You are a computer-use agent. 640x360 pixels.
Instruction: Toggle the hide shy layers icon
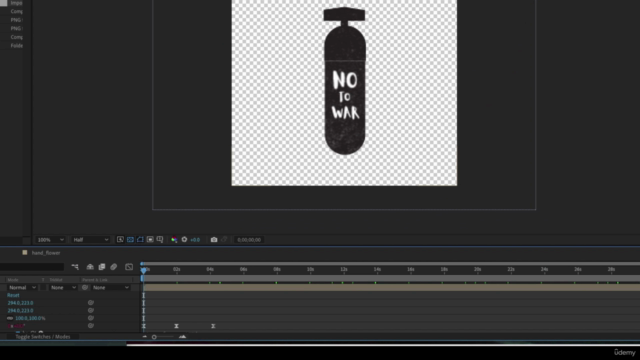click(x=90, y=267)
